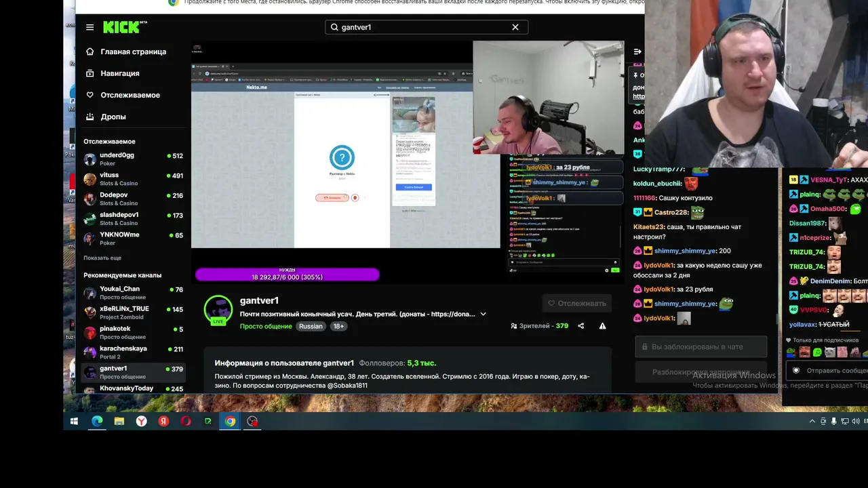The height and width of the screenshot is (488, 868).
Task: Go to the Kick logo home
Action: (125, 27)
